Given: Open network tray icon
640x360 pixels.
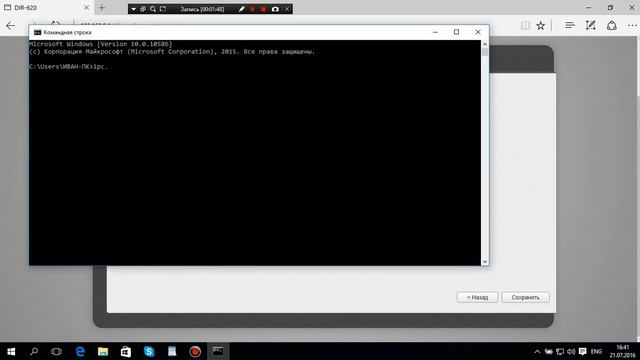Looking at the screenshot, I should tap(560, 351).
